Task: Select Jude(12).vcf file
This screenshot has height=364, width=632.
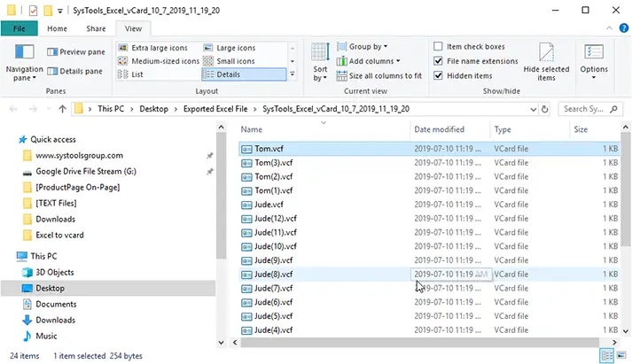Action: (429, 219)
